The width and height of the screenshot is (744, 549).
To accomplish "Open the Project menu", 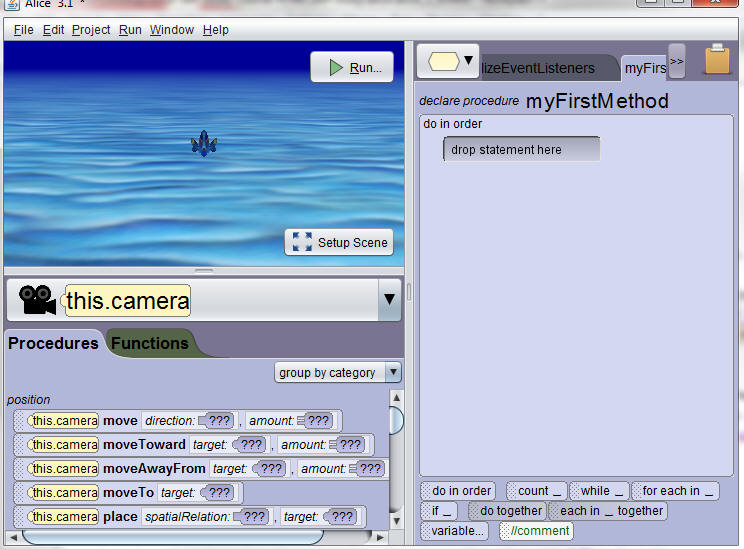I will [x=91, y=30].
